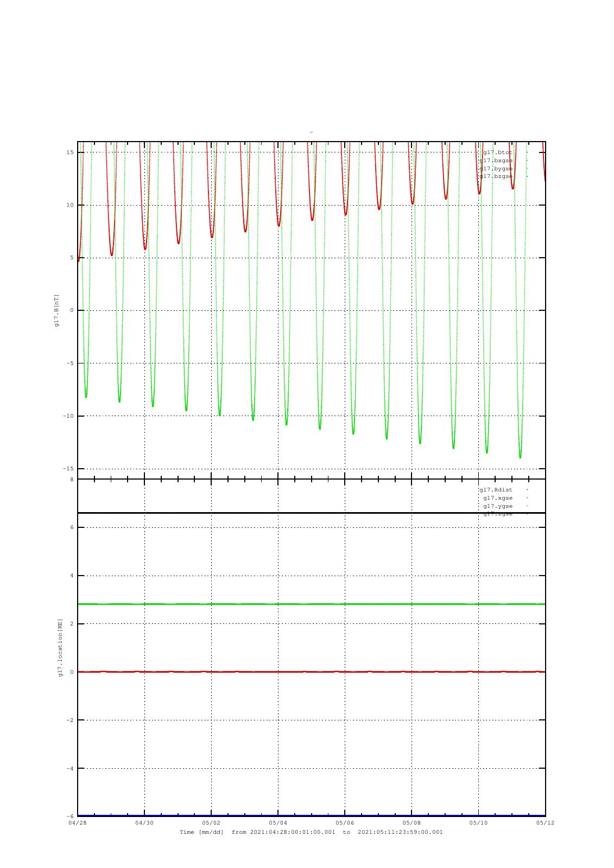The image size is (614, 868).
Task: Click the 04/30 date tick label
Action: pos(144,823)
